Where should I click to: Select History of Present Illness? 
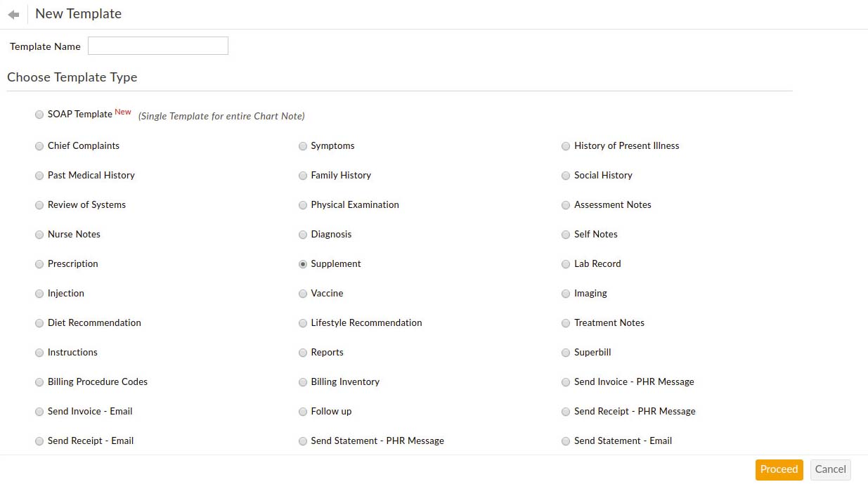tap(566, 146)
